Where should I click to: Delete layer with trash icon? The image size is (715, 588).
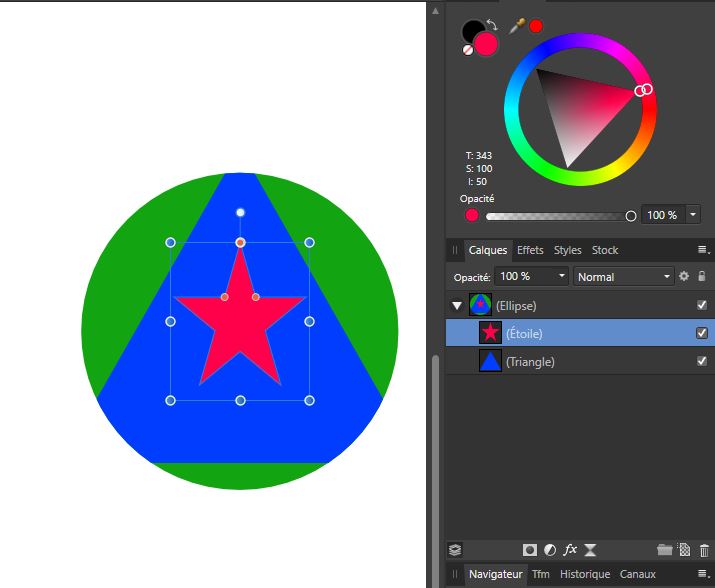(704, 550)
